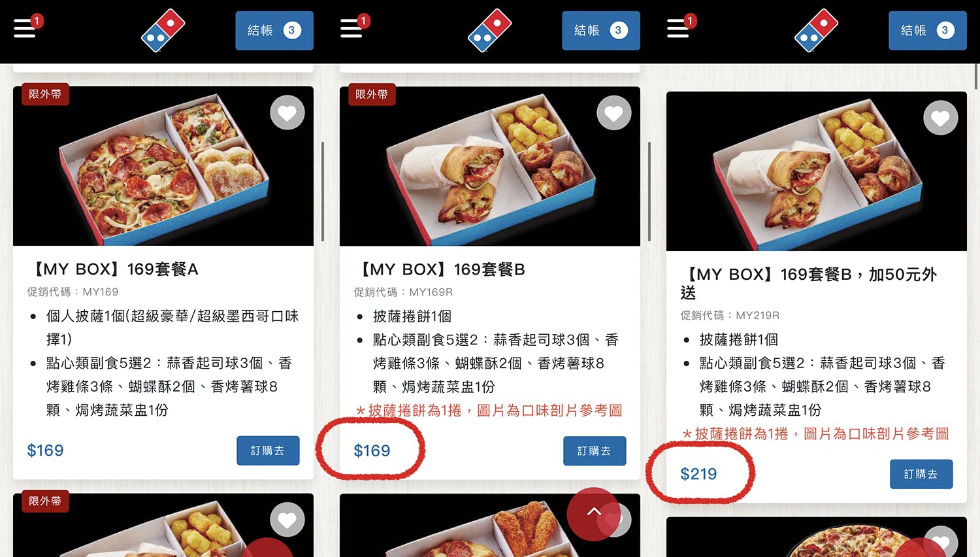Favorite the MY169R 套餐B heart icon
The image size is (980, 557).
(614, 112)
